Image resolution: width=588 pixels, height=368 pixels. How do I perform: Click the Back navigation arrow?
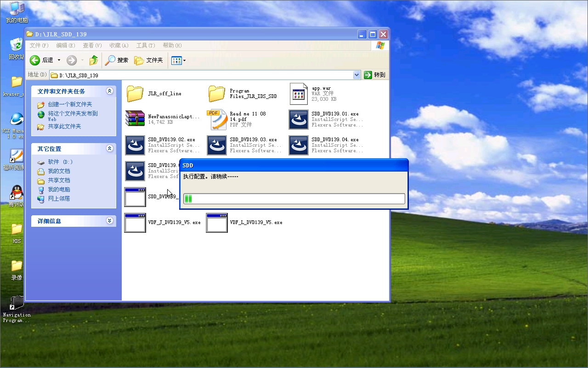[35, 60]
